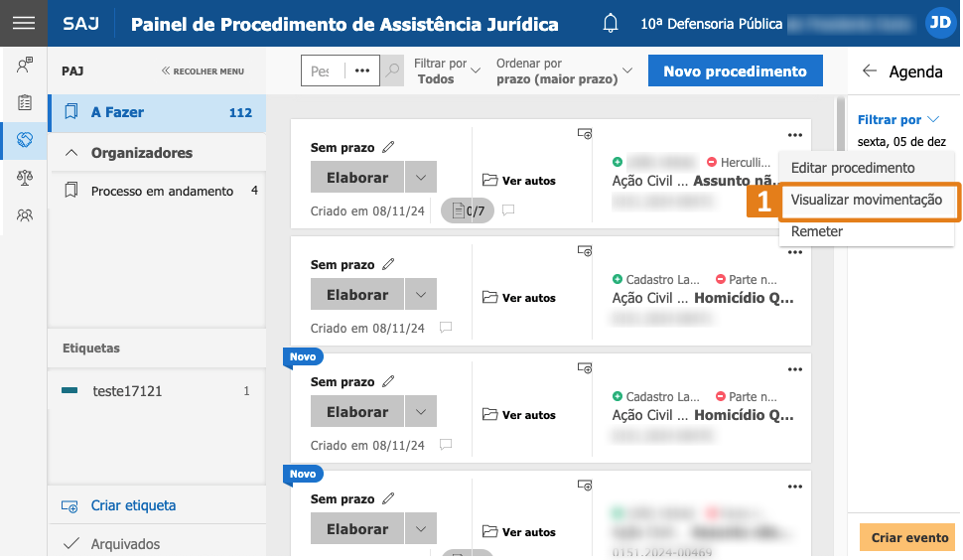Click Elaborar on the fourth card

click(x=357, y=529)
